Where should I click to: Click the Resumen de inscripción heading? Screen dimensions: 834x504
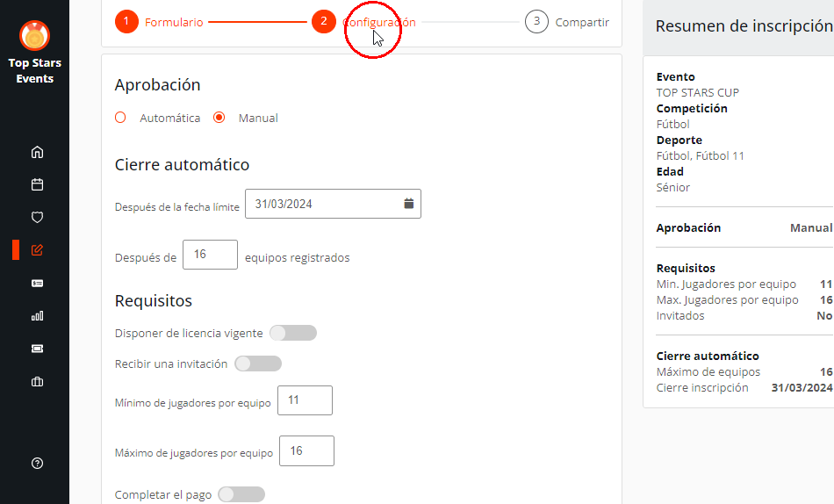744,26
